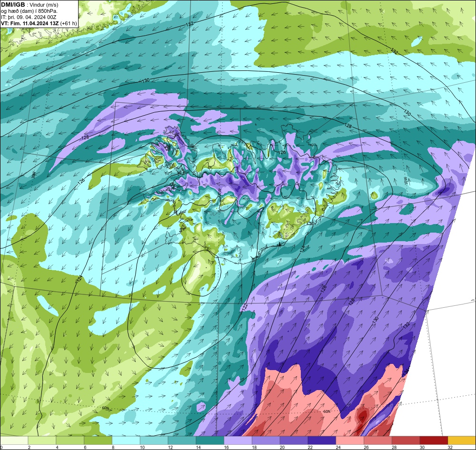
Task: Click the legend scale label '6'
Action: [x=85, y=447]
